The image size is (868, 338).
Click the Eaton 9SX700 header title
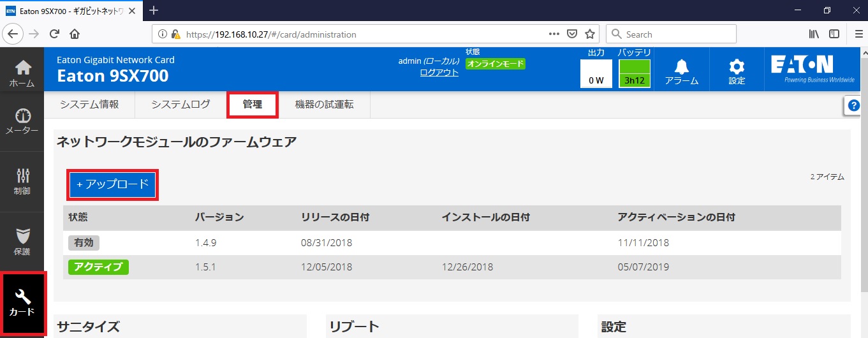tap(113, 76)
